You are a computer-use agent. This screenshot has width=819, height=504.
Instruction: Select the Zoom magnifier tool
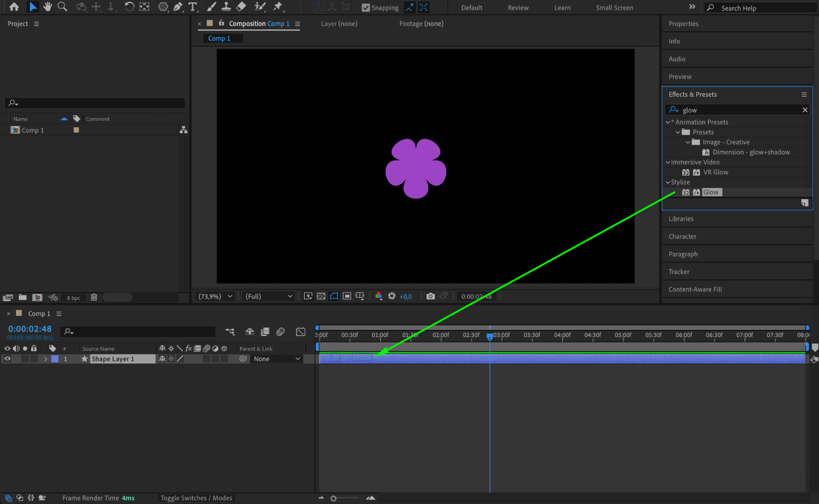click(62, 7)
